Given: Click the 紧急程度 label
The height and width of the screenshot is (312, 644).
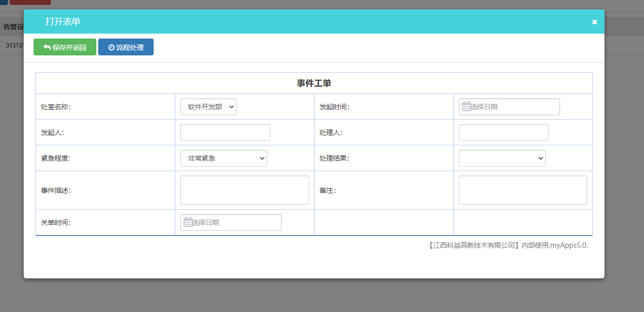Looking at the screenshot, I should tap(56, 158).
